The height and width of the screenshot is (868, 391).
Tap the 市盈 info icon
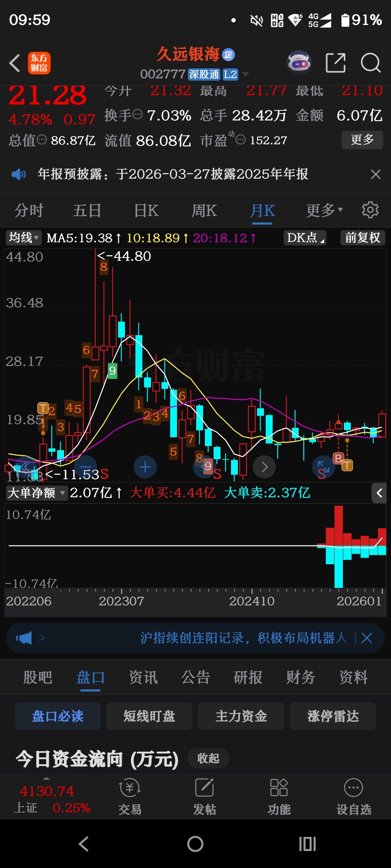click(240, 139)
